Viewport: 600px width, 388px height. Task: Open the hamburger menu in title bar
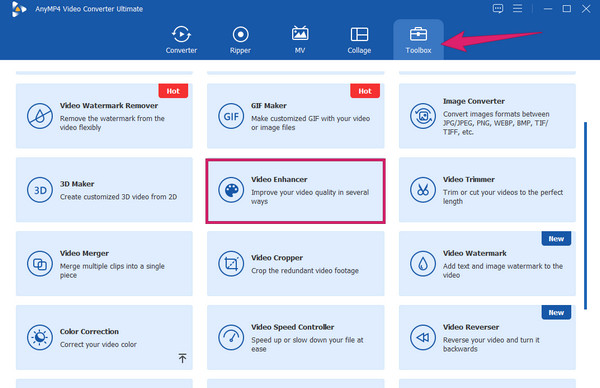[517, 8]
